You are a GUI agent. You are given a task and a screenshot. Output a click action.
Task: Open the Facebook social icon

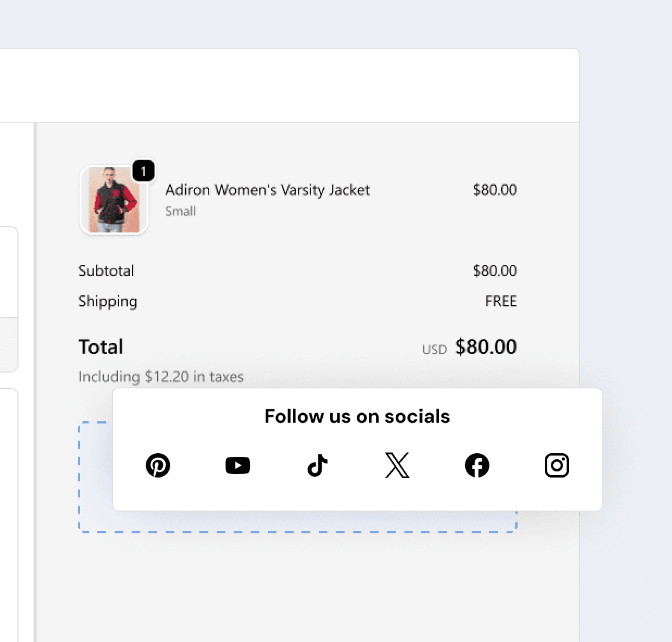click(477, 465)
